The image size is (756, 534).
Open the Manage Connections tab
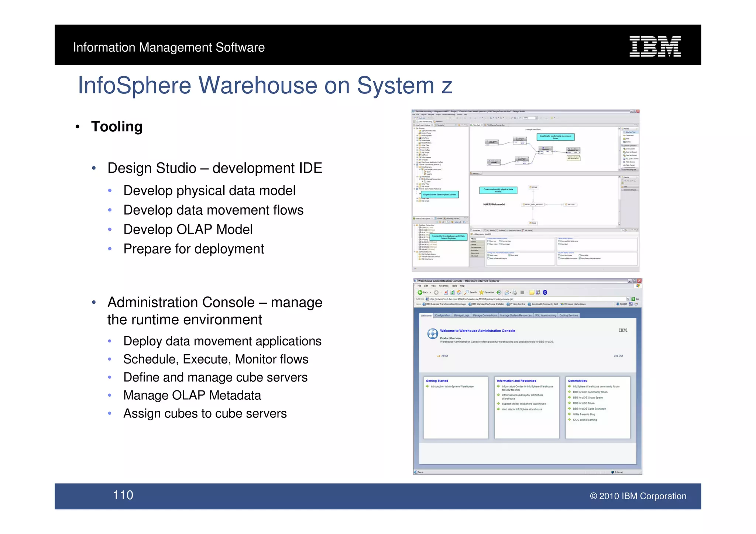(485, 316)
